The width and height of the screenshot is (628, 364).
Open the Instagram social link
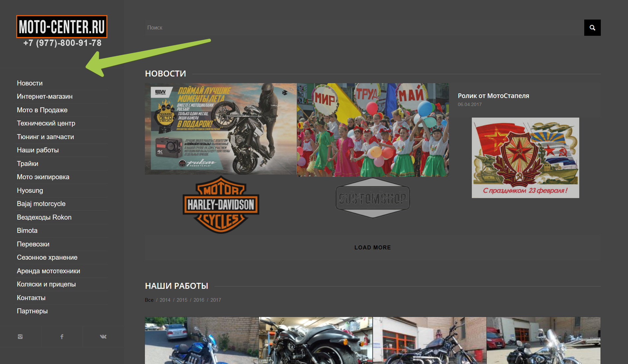click(20, 337)
